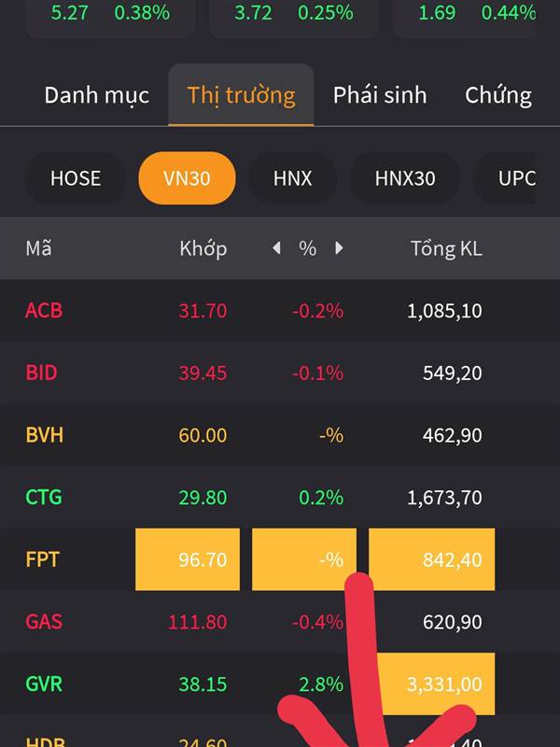Sort by the Khớp column header

[x=203, y=248]
